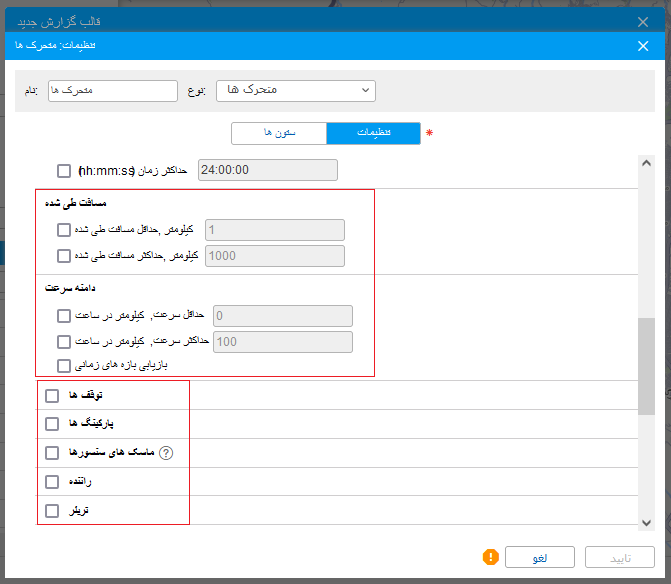This screenshot has height=584, width=671.
Task: Switch to the تنظیمات tab
Action: pyautogui.click(x=373, y=133)
